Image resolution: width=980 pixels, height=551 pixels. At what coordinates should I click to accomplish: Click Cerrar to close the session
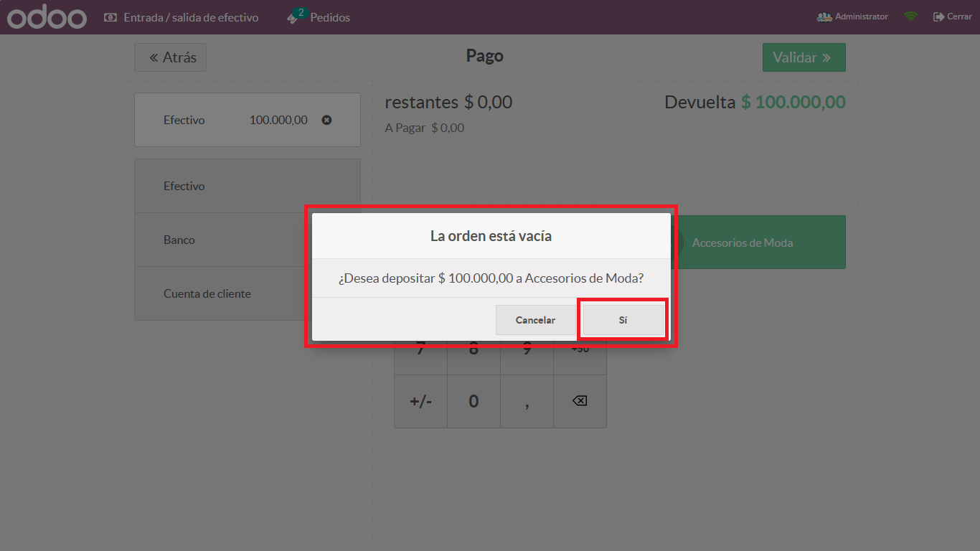click(x=952, y=17)
